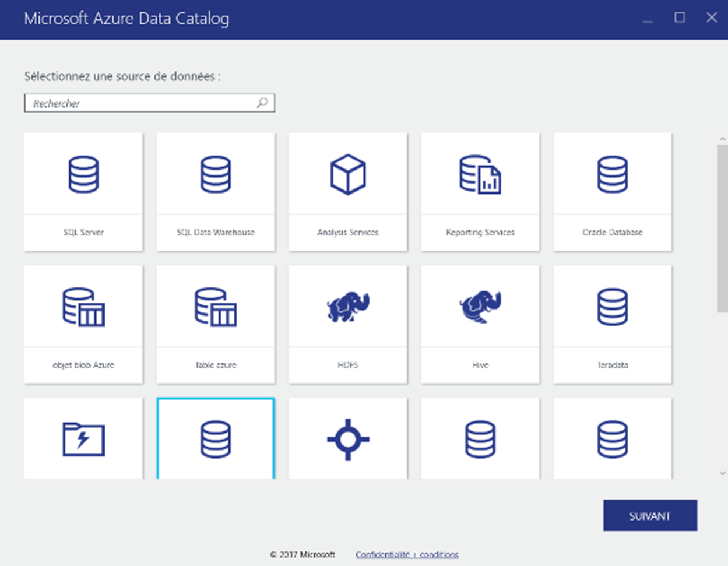Screen dimensions: 728x566
Task: Open the Confidentialité + conditions link
Action: coord(406,554)
